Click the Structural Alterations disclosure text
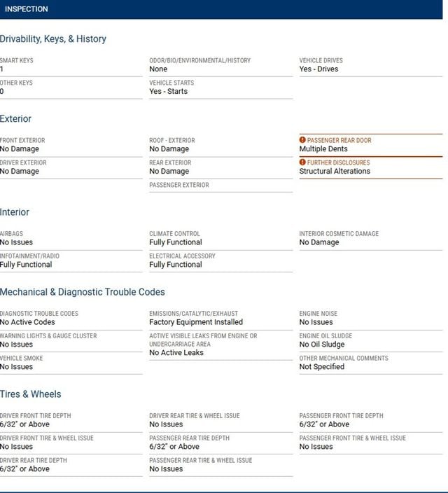The height and width of the screenshot is (493, 448). (x=335, y=172)
